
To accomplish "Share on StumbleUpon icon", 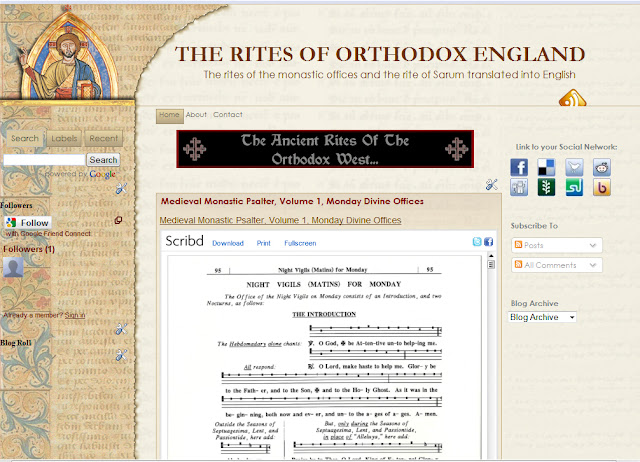I will (x=574, y=187).
